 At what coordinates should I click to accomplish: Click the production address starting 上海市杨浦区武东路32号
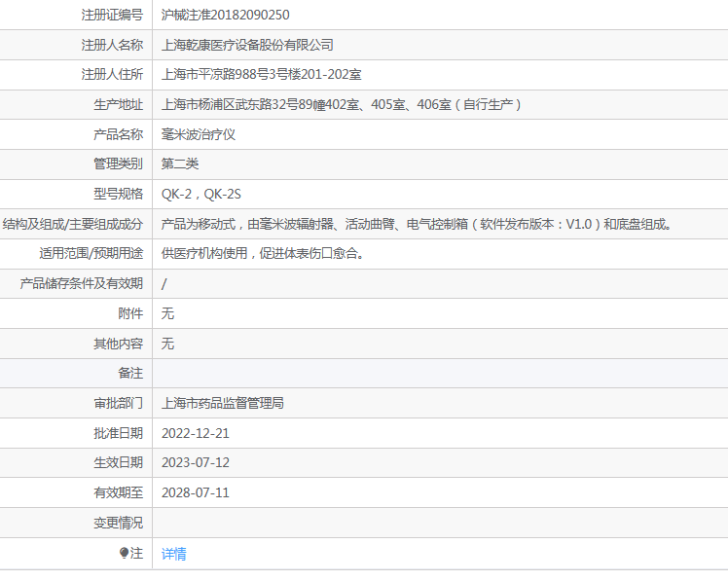pyautogui.click(x=342, y=104)
